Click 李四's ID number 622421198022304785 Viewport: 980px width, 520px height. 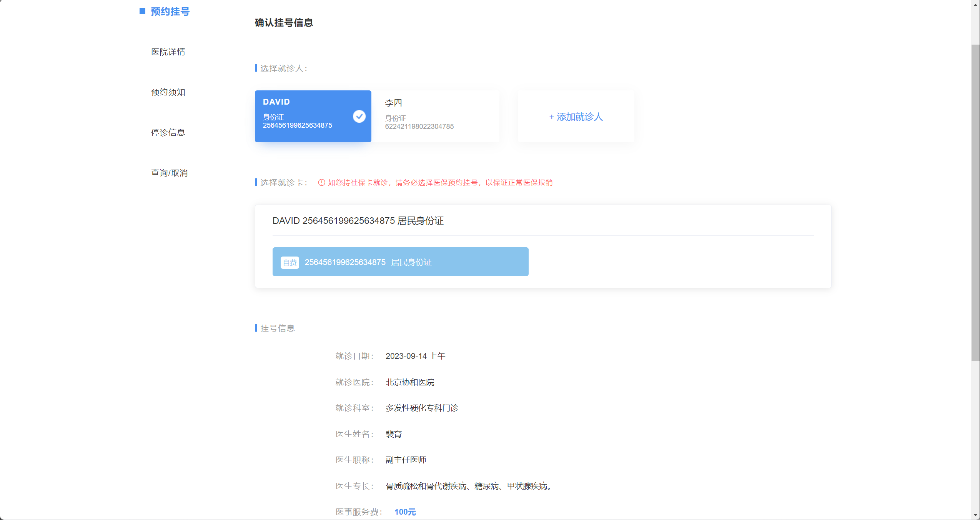click(419, 127)
